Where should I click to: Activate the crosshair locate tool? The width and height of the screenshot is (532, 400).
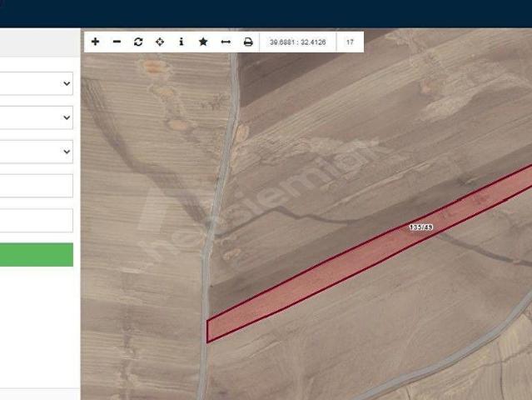(x=160, y=42)
